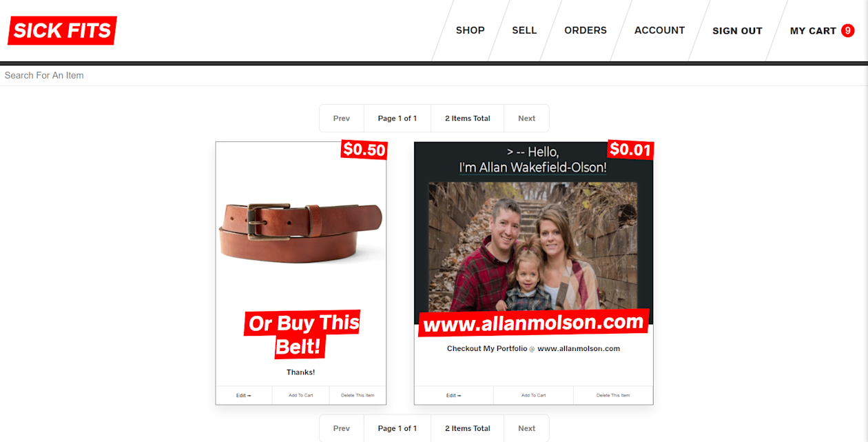Image resolution: width=868 pixels, height=442 pixels.
Task: Open My Cart
Action: (822, 31)
